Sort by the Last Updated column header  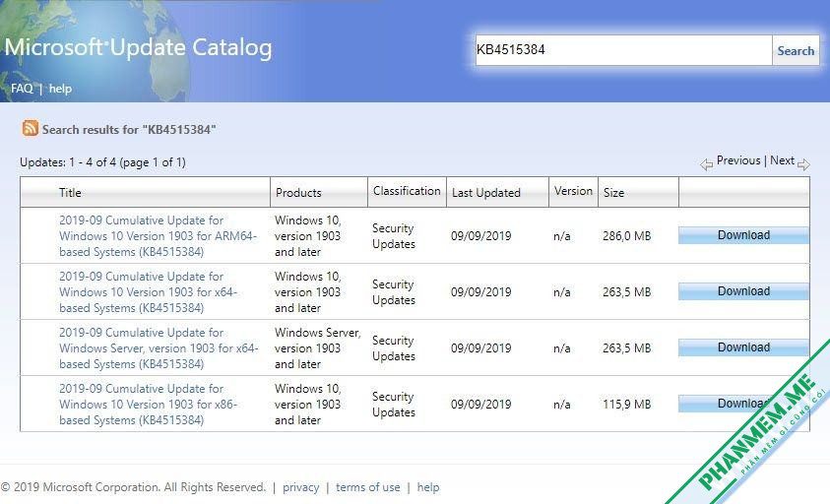click(486, 193)
